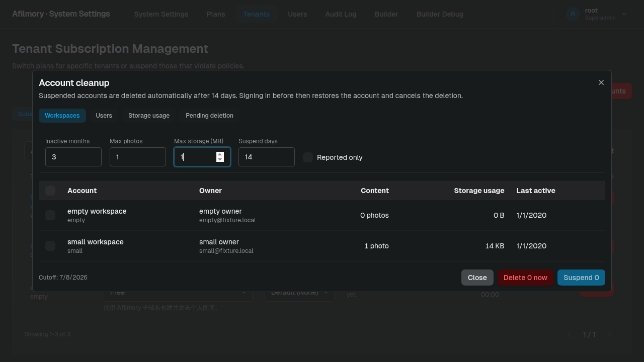Show the Storage usage tab

(x=149, y=116)
